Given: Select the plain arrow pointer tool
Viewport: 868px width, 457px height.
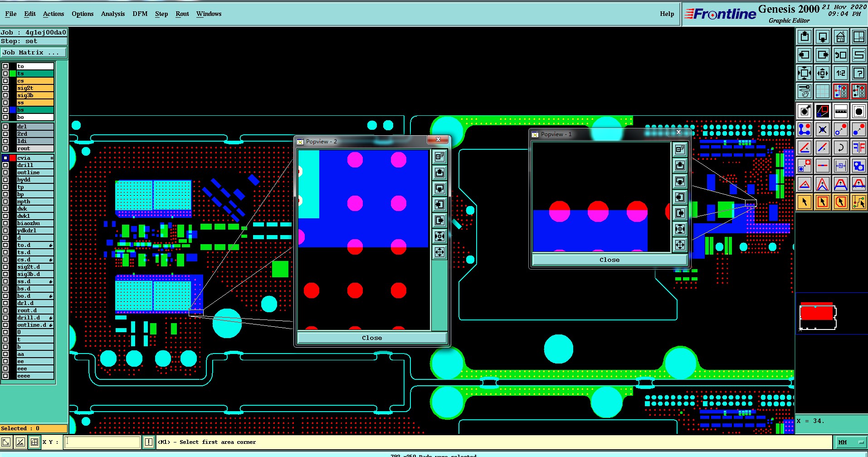Looking at the screenshot, I should pos(805,202).
